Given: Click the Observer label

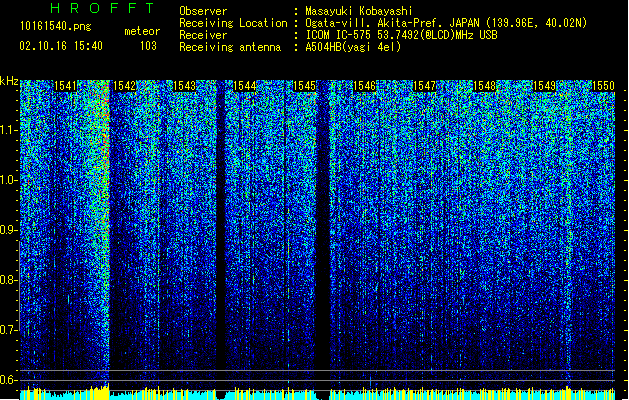Looking at the screenshot, I should pyautogui.click(x=203, y=11).
